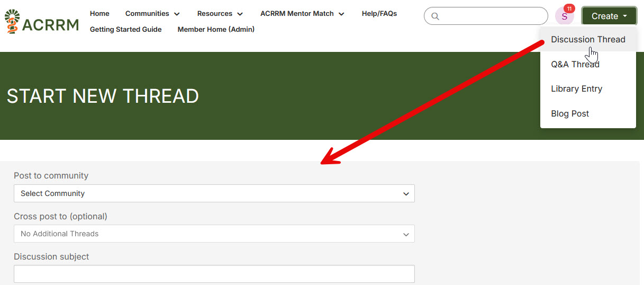
Task: Expand ACRRM Mentor Match menu
Action: click(x=302, y=13)
